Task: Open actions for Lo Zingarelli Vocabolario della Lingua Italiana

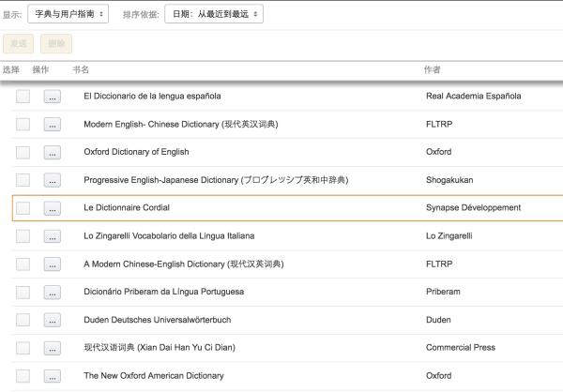Action: point(53,235)
